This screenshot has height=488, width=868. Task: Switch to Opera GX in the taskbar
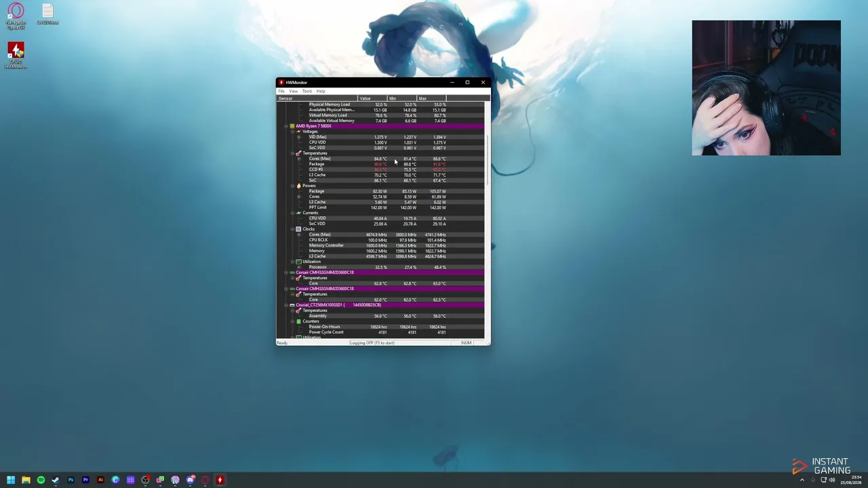click(205, 480)
